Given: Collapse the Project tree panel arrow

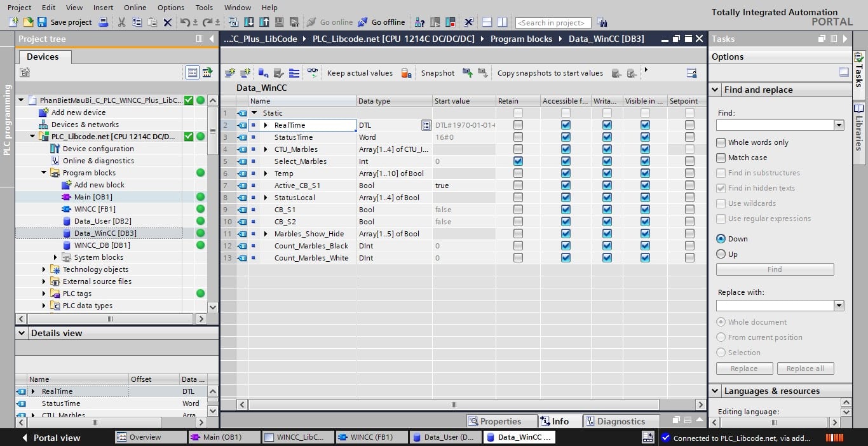Looking at the screenshot, I should (212, 39).
